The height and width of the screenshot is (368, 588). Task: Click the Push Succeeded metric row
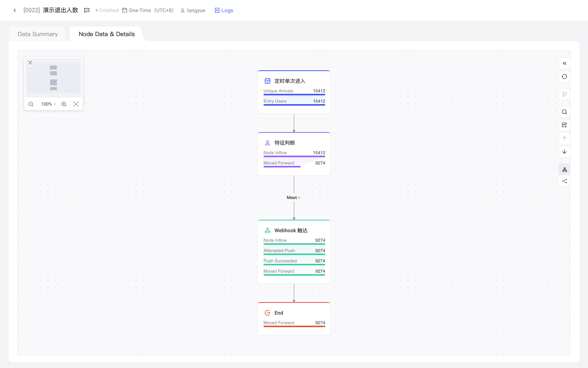(294, 261)
